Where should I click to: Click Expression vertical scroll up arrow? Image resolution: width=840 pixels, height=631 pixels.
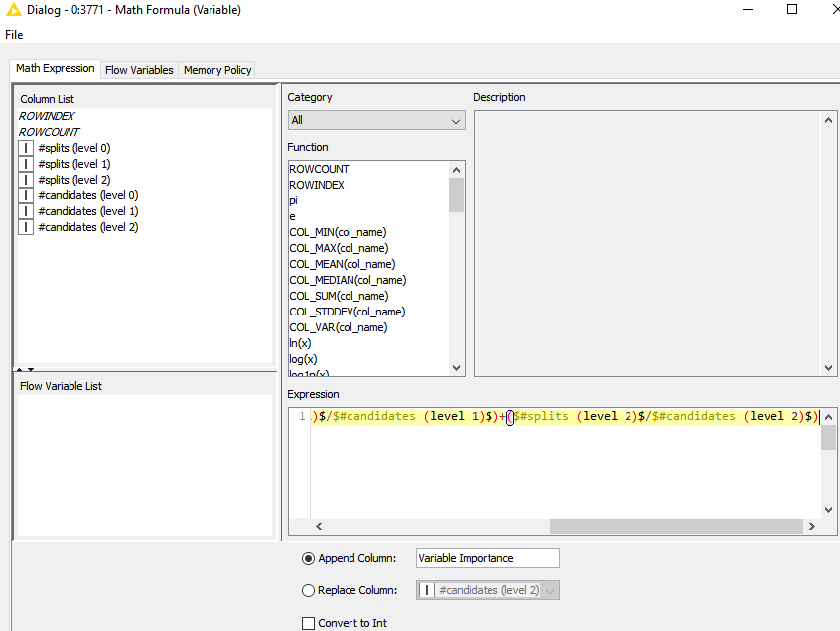pos(828,417)
